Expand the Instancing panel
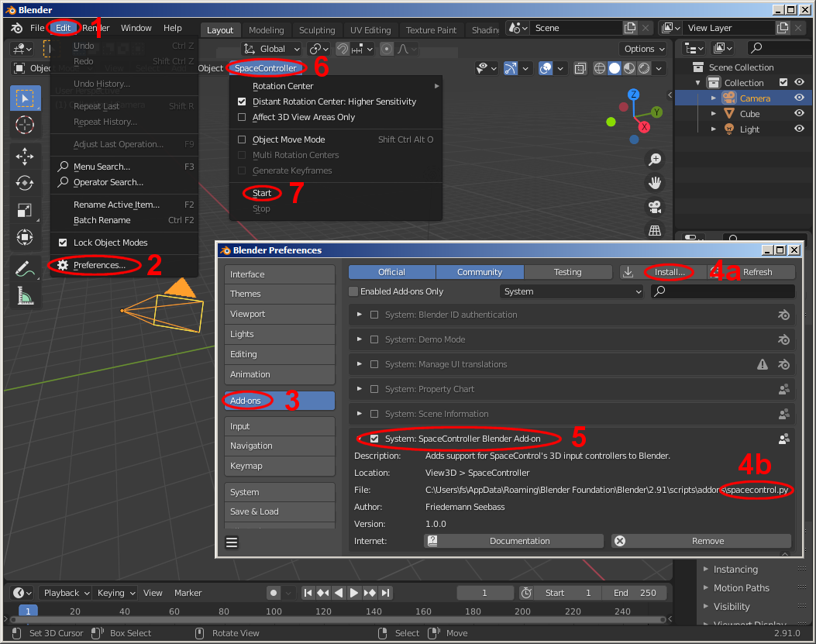This screenshot has width=816, height=644. pos(706,569)
